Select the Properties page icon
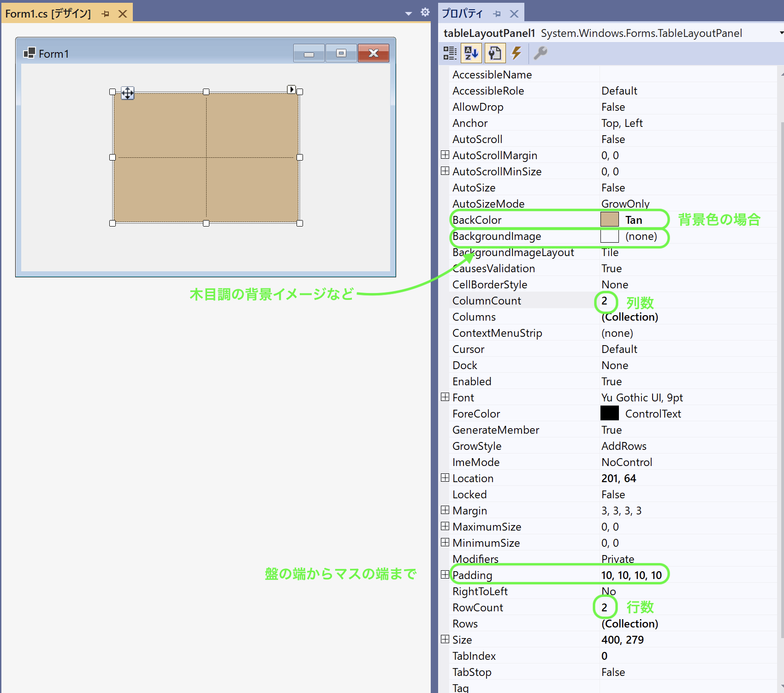784x693 pixels. pos(494,53)
